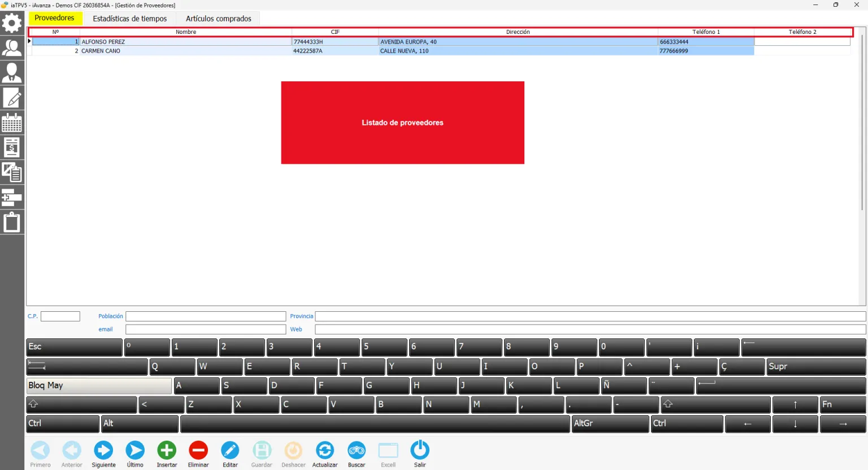Tap the Alt key
Viewport: 868px width, 470px height.
click(x=140, y=424)
